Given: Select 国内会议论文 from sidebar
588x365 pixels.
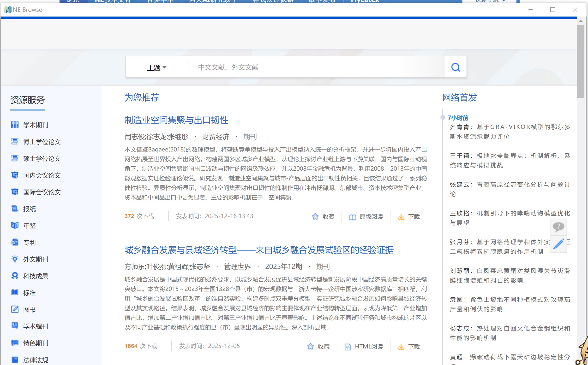Looking at the screenshot, I should pos(42,175).
